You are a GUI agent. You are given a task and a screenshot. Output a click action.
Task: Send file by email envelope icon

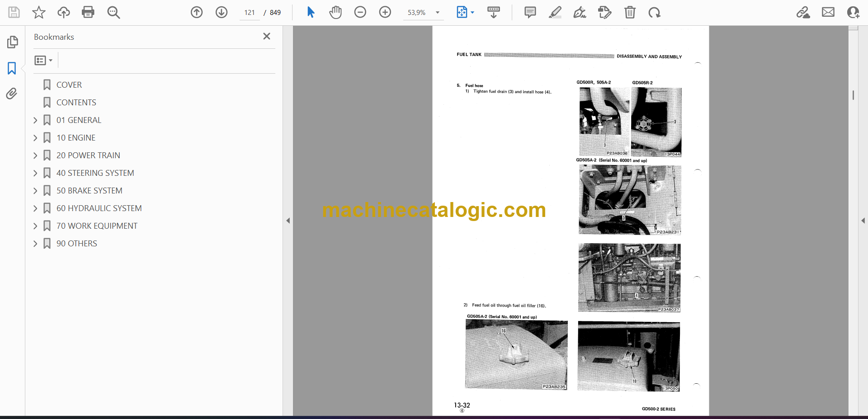pos(828,12)
